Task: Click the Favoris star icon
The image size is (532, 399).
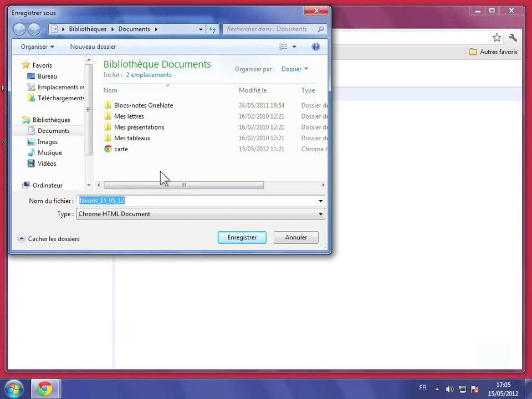Action: tap(26, 65)
